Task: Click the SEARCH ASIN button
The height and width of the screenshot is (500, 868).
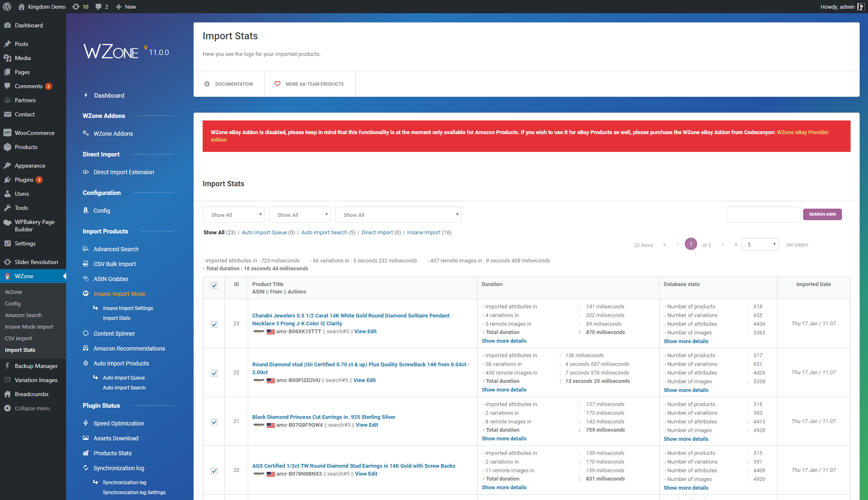Action: [x=822, y=214]
